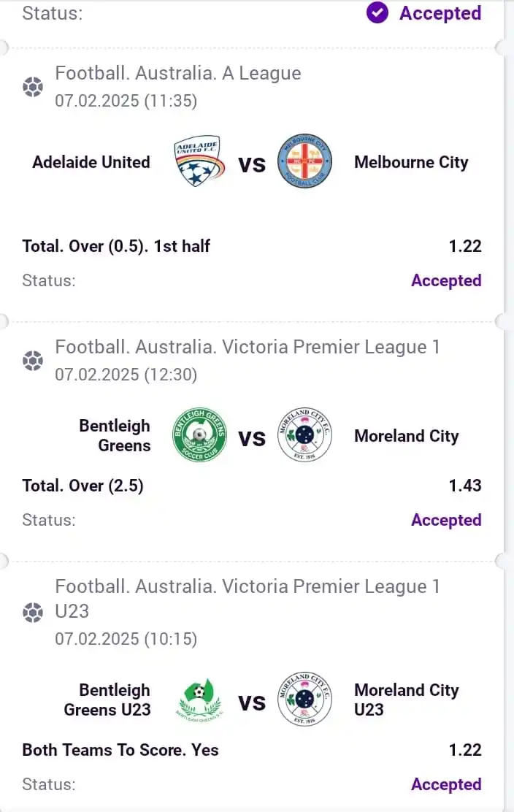The image size is (514, 812).
Task: Click the Total Over (2.5) selection
Action: pos(83,486)
